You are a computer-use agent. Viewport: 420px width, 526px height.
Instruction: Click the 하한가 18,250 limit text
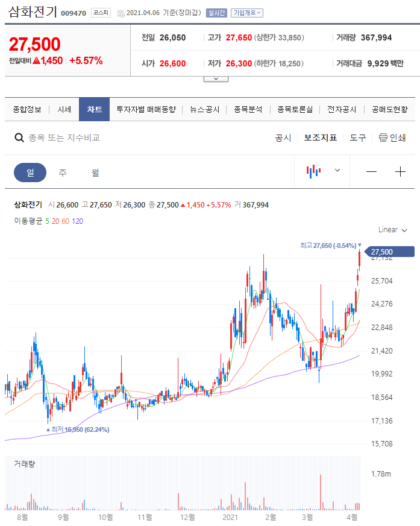pos(278,63)
